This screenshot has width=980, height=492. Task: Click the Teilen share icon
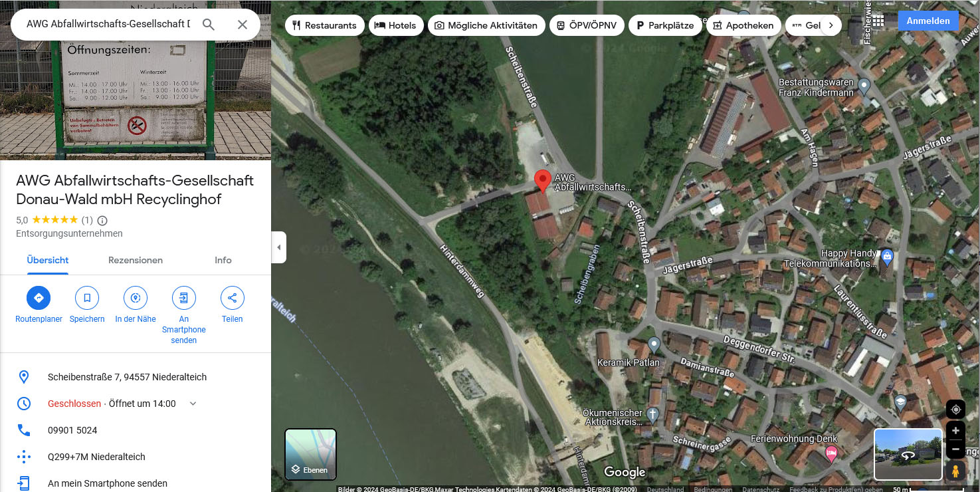[x=232, y=297]
